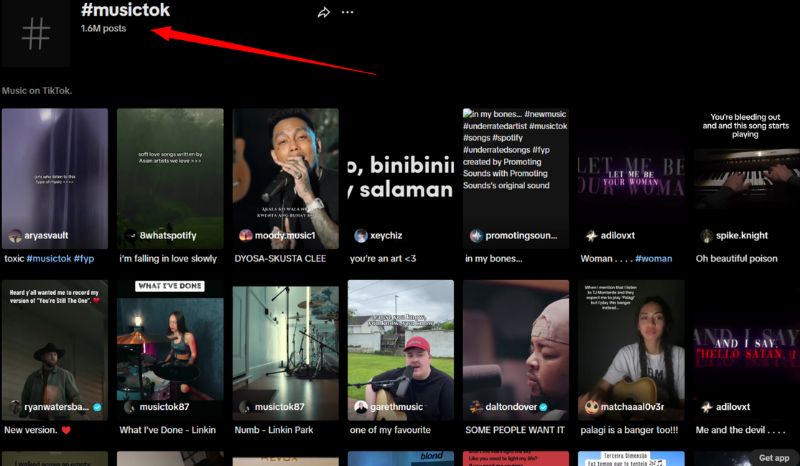Screen dimensions: 800x466
Task: Open daltondover's microphone video thumbnail
Action: pos(516,350)
